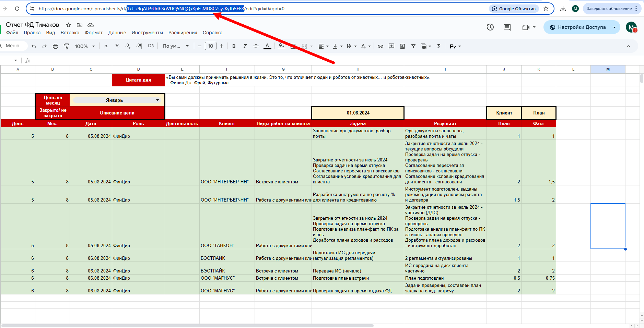The height and width of the screenshot is (328, 644).
Task: Open the Данные menu
Action: [117, 33]
